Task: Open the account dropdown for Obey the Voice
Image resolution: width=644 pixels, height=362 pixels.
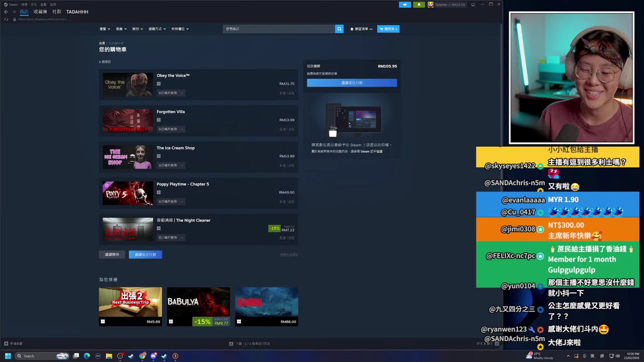Action: (171, 93)
